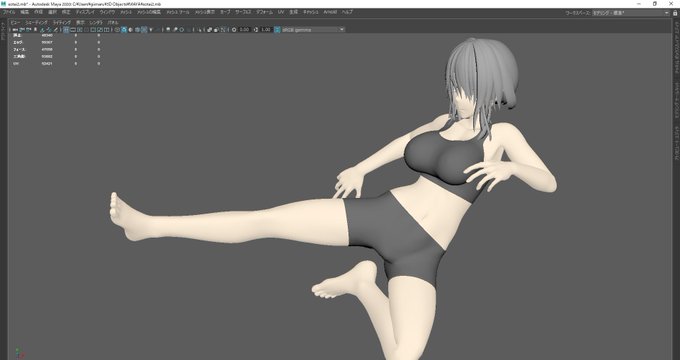Switch to Wireframe display icon
Screen dimensions: 680x360
click(x=117, y=29)
